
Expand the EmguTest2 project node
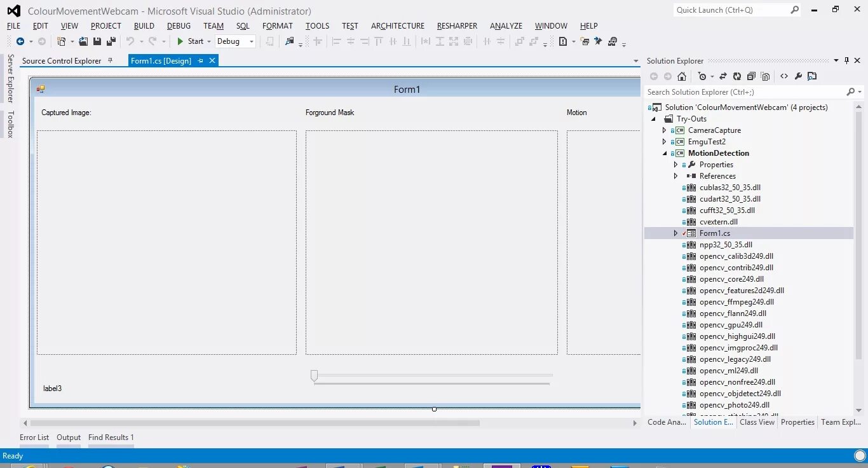665,142
